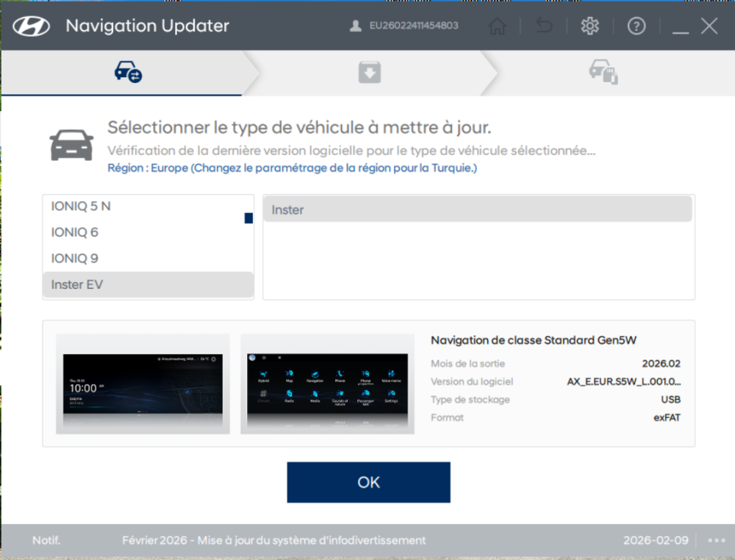735x560 pixels.
Task: Select the download step icon
Action: (368, 72)
